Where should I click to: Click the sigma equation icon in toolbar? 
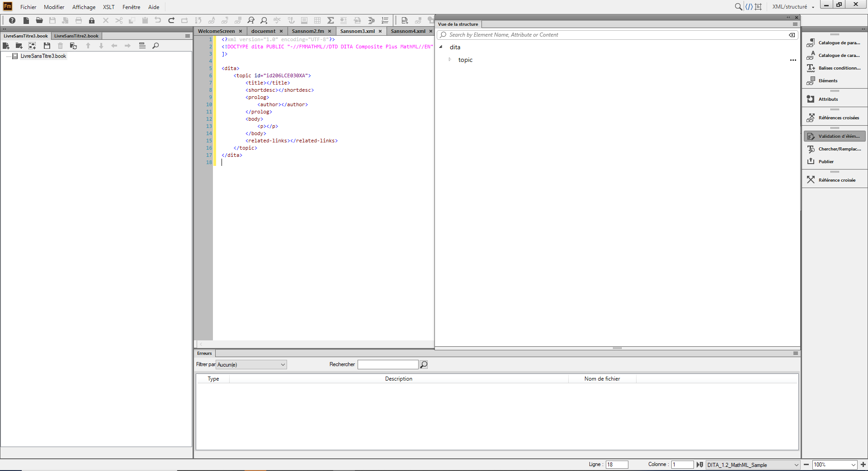pos(330,20)
